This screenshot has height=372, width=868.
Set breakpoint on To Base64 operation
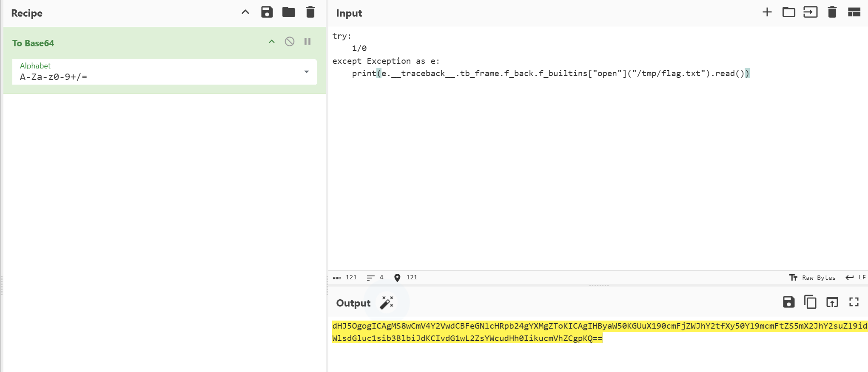click(x=307, y=42)
